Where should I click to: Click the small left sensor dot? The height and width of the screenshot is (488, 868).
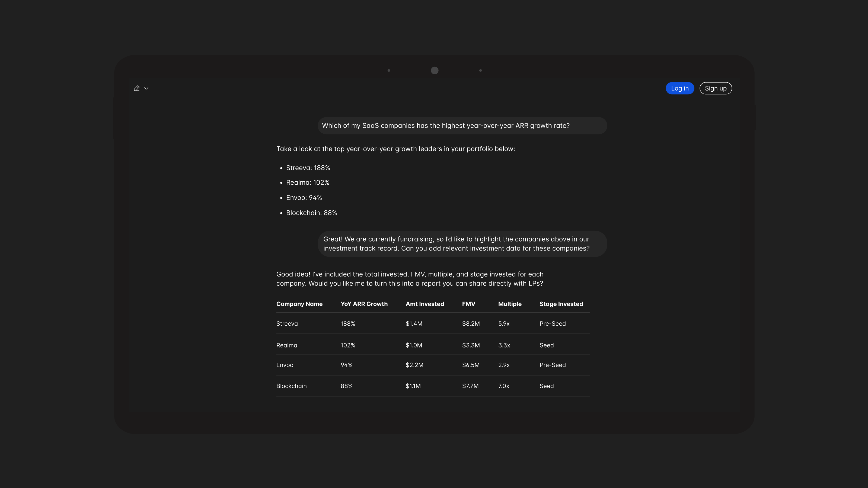(388, 70)
